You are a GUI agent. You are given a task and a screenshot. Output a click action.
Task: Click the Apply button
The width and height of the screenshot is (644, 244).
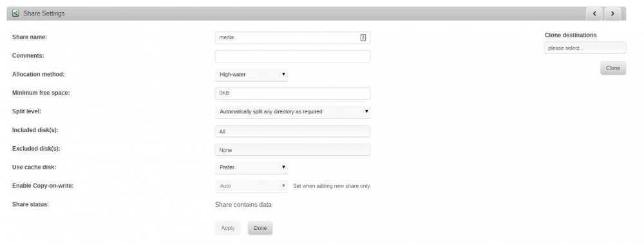tap(227, 228)
